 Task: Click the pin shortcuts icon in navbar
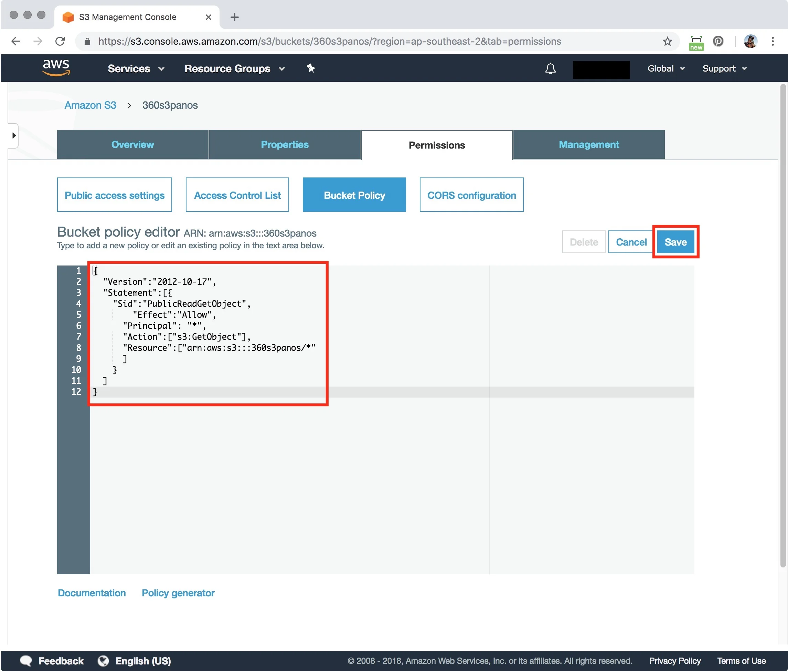tap(311, 68)
